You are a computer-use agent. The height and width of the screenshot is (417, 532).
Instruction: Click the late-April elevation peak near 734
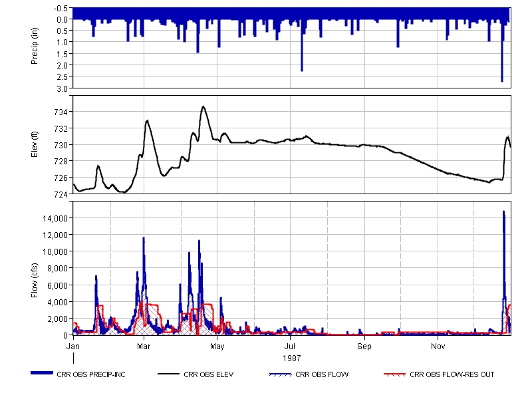[x=203, y=107]
